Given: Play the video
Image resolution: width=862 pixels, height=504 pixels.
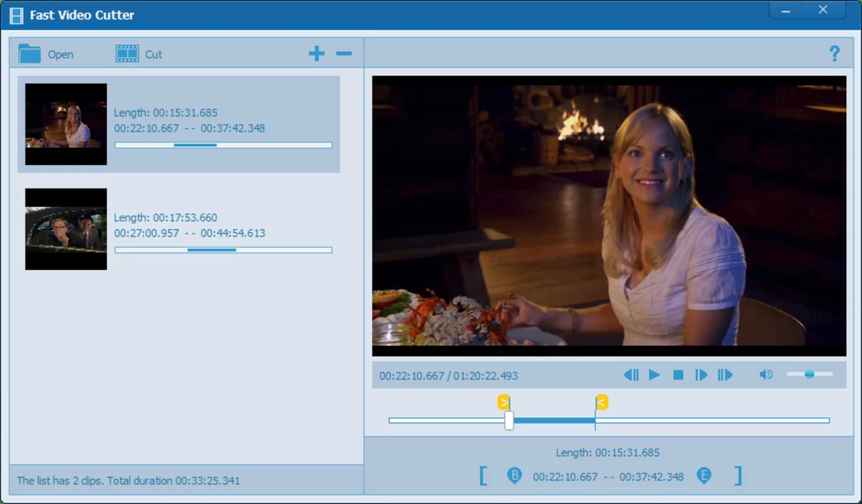Looking at the screenshot, I should 655,375.
